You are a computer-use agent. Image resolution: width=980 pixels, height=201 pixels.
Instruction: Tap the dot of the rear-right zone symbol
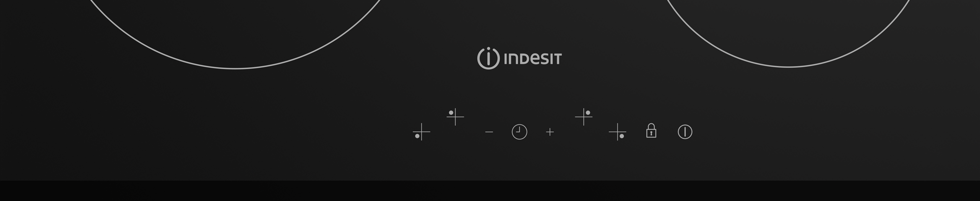588,113
